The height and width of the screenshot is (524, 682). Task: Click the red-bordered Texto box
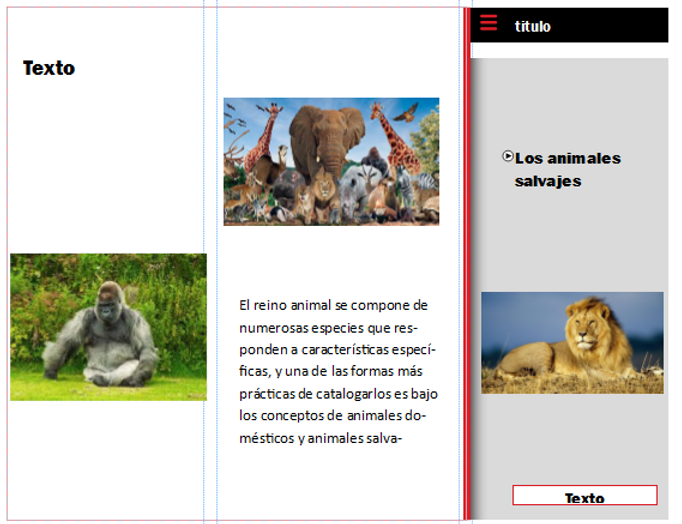point(585,495)
